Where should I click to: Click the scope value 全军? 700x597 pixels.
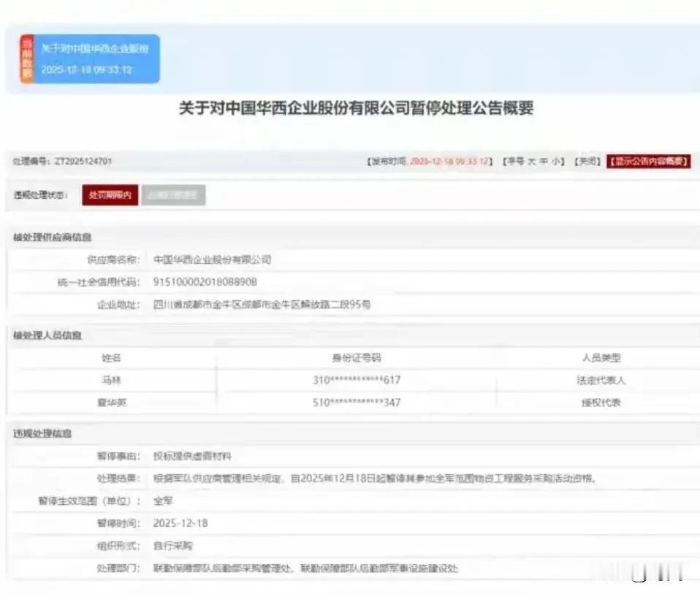click(x=163, y=501)
